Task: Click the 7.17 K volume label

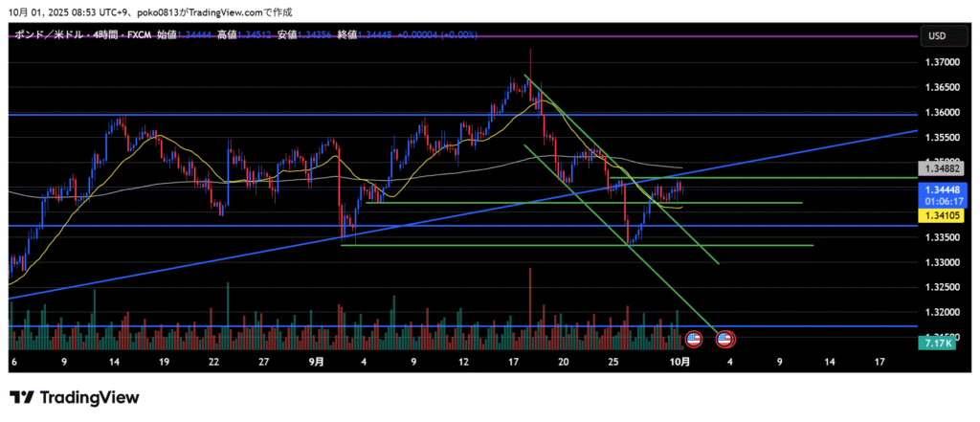Action: 935,342
